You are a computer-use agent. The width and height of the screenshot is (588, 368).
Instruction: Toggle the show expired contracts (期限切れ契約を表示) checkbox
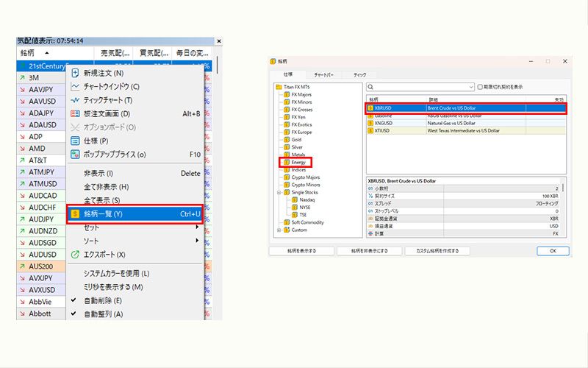(x=480, y=87)
